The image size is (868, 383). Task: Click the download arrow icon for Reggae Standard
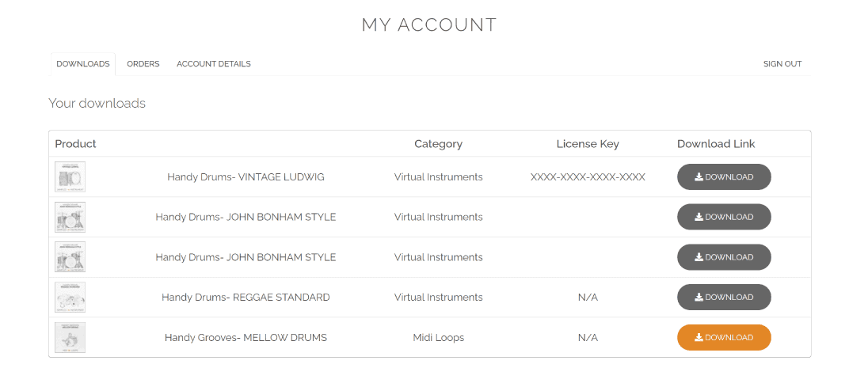click(699, 298)
